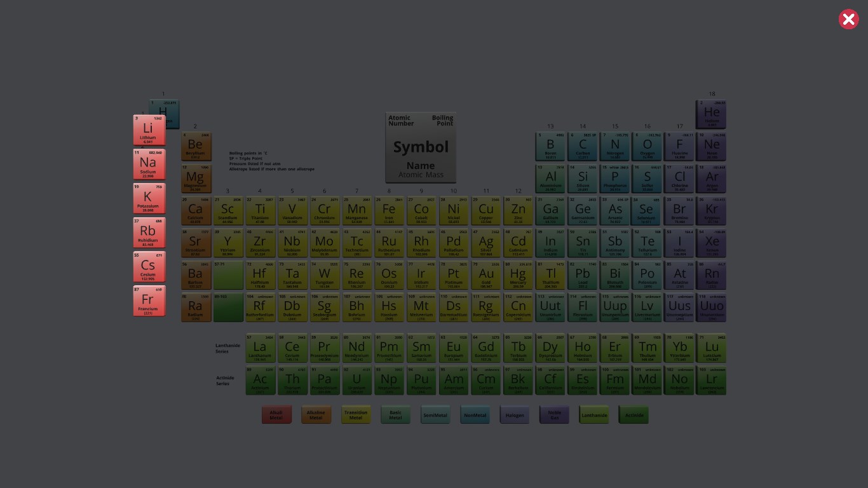The image size is (868, 488).
Task: Click the 89-103 actinide placeholder tile
Action: coord(228,308)
